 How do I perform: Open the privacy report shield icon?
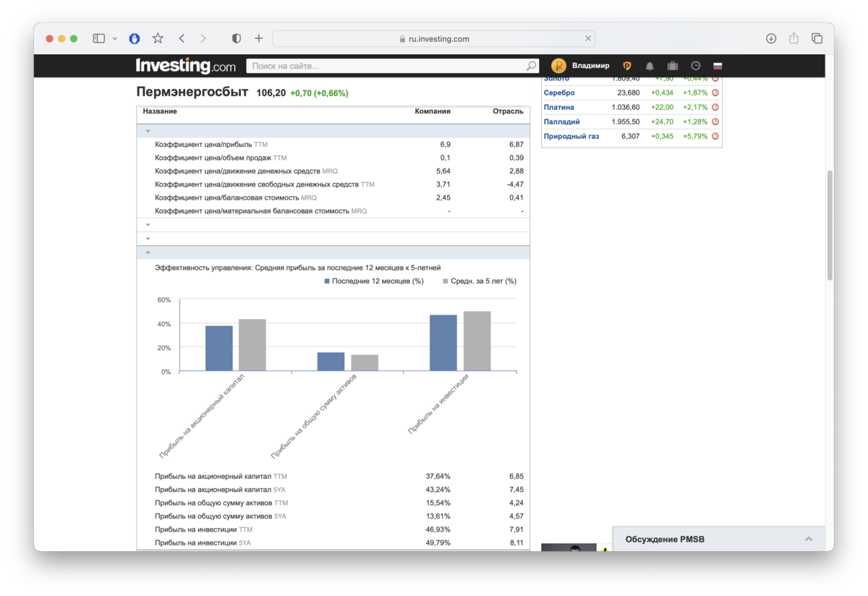point(237,38)
